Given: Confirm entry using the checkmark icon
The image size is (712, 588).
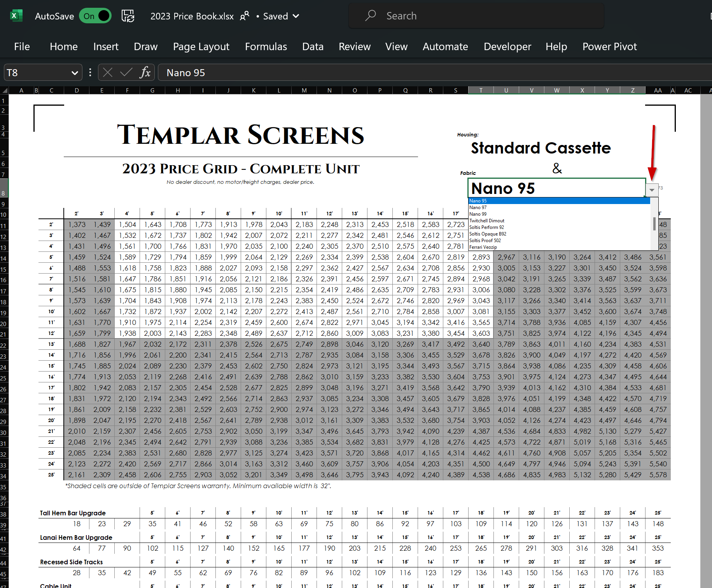Looking at the screenshot, I should [126, 72].
